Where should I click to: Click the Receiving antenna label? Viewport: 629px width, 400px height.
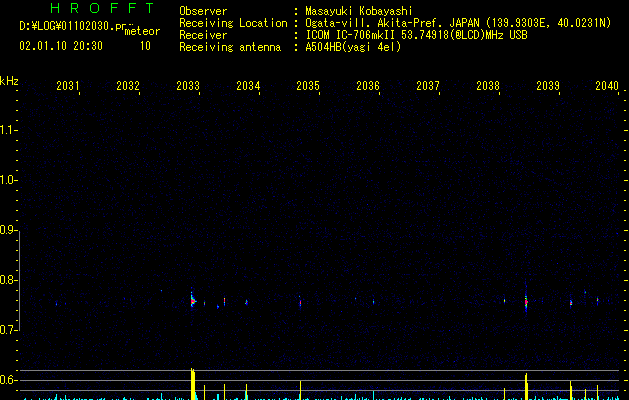pyautogui.click(x=230, y=47)
